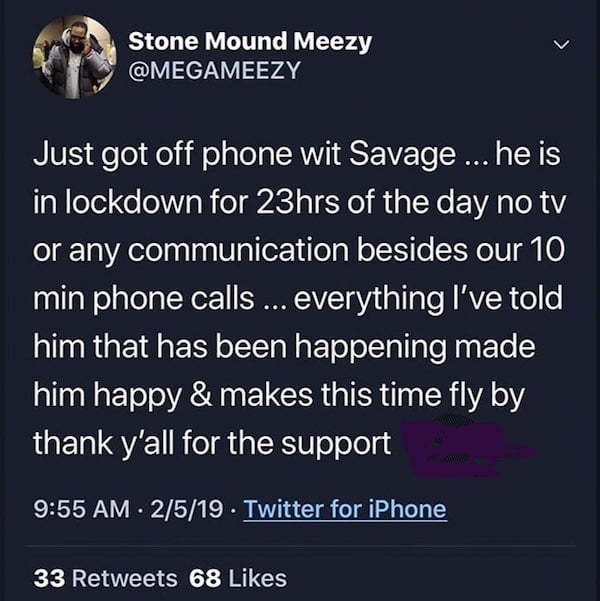Visit the @MEGAMEEZY handle

(214, 71)
